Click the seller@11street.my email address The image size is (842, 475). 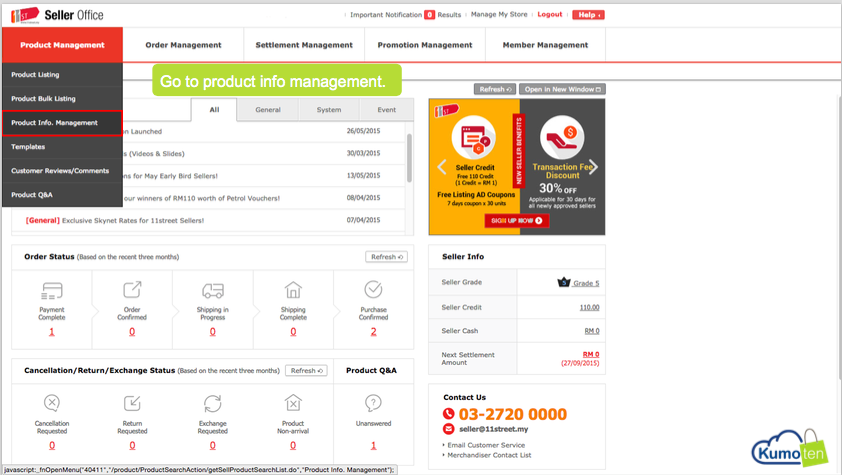[x=493, y=429]
